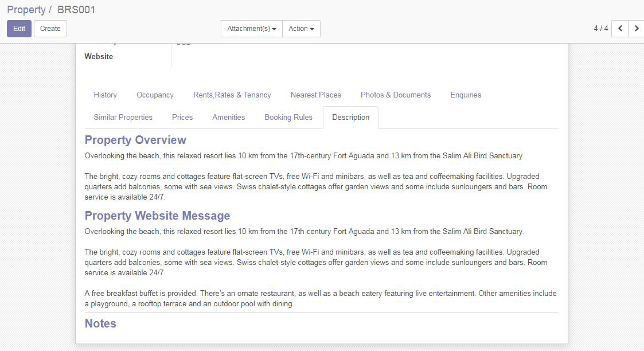Click the Website field label
The height and width of the screenshot is (351, 644).
pos(99,57)
